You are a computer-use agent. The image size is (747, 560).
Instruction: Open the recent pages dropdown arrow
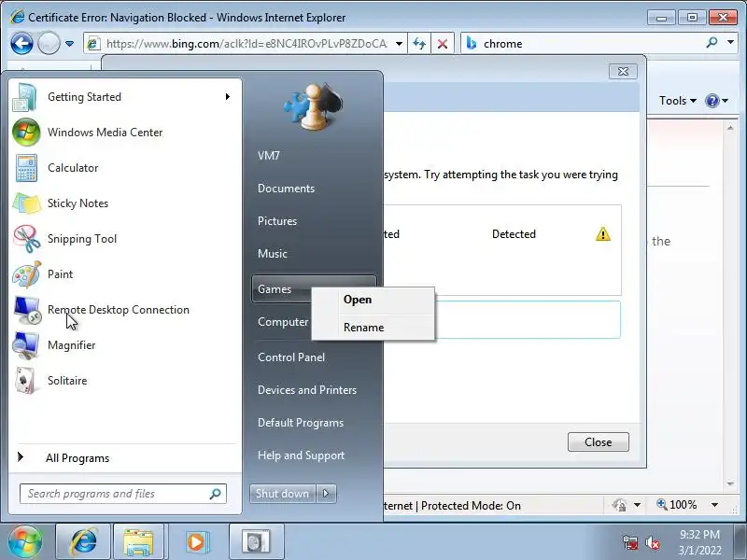tap(69, 44)
